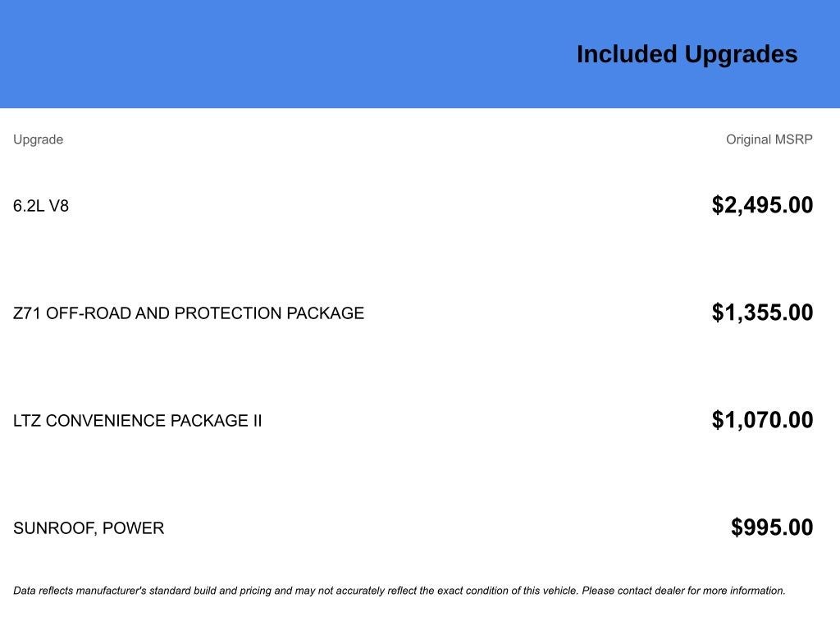
Task: Click 'Please contact dealer' sentence
Action: (x=683, y=591)
